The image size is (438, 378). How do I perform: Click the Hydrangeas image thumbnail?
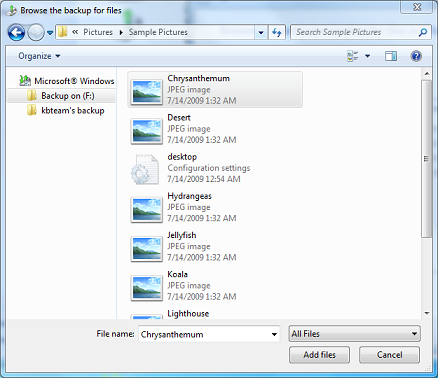tap(147, 209)
